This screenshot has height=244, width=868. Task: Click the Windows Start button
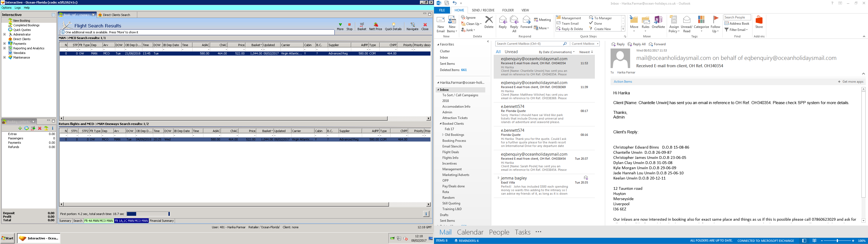coord(8,238)
